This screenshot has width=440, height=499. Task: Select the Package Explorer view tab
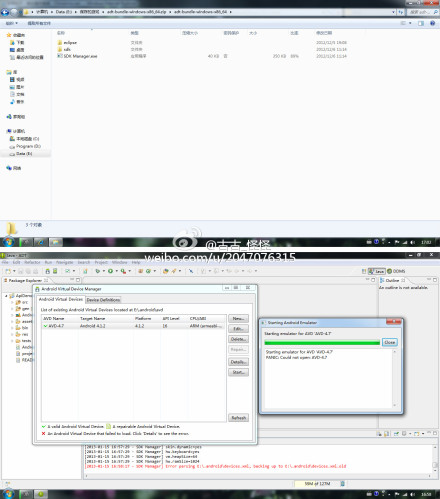click(x=26, y=280)
